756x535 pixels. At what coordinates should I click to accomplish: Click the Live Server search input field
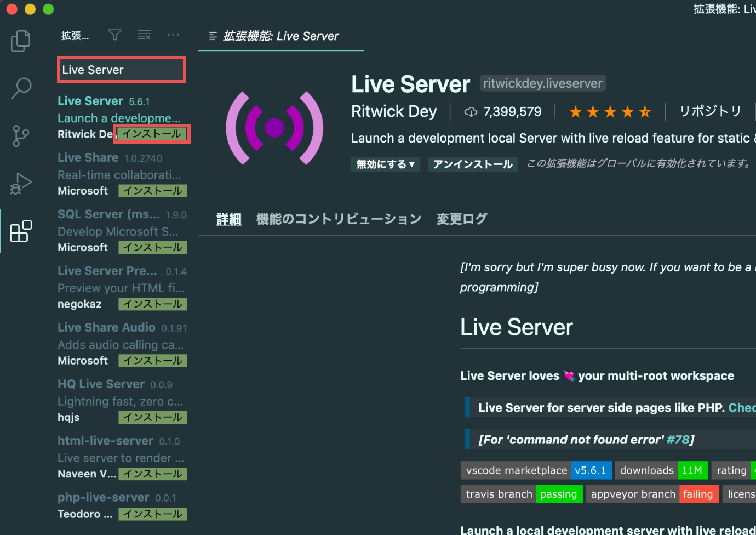pos(121,70)
